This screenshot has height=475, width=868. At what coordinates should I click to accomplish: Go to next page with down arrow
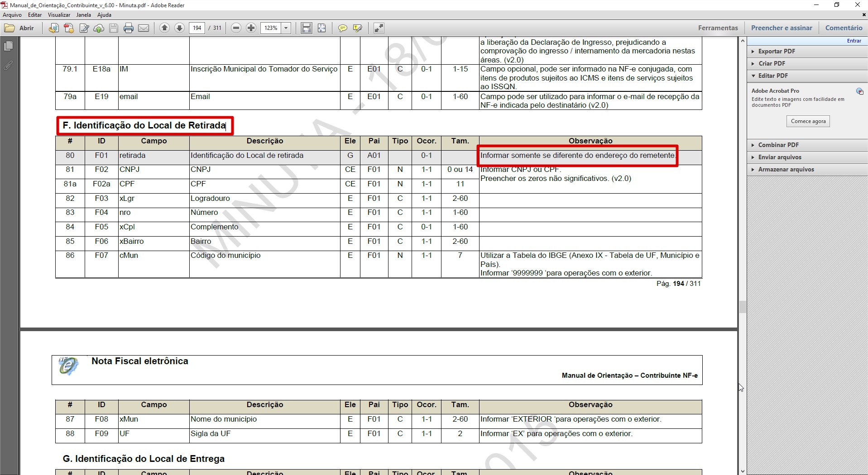click(179, 28)
